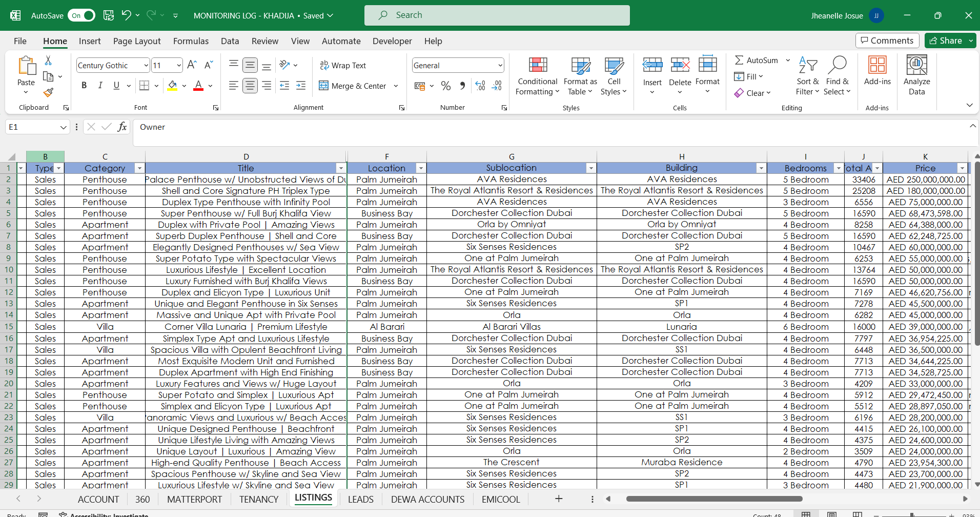Image resolution: width=980 pixels, height=517 pixels.
Task: Open Merge & Center dropdown arrow
Action: [x=396, y=86]
